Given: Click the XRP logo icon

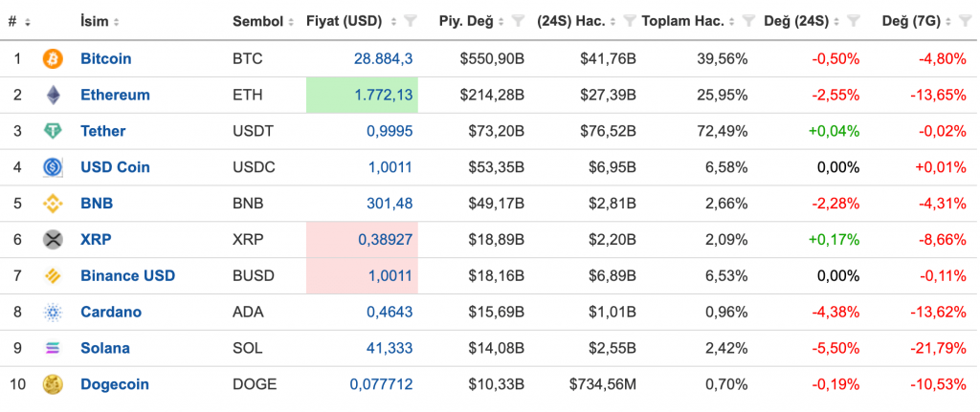Looking at the screenshot, I should (x=54, y=240).
